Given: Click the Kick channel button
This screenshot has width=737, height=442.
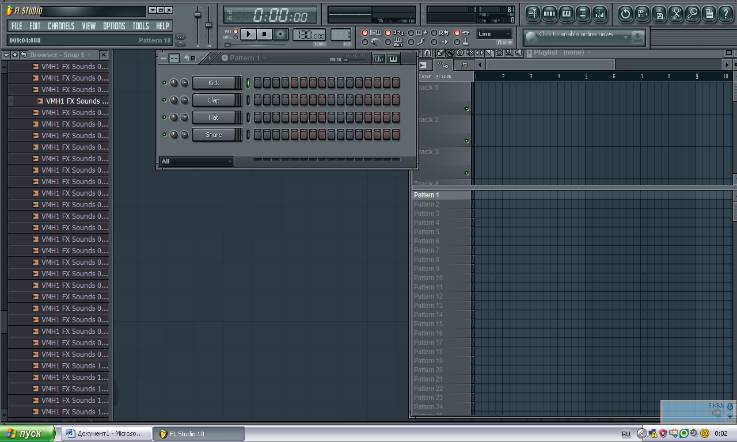Looking at the screenshot, I should [214, 83].
